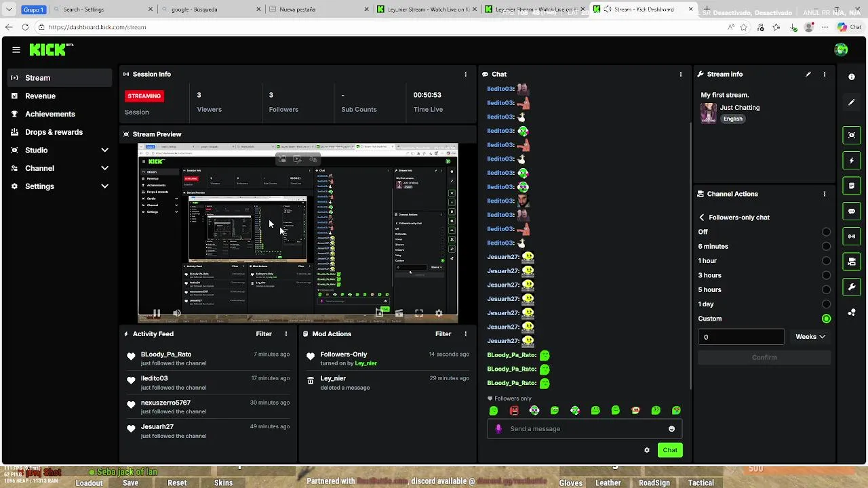Click the dashboard.kick.com address bar
868x488 pixels.
click(x=380, y=27)
